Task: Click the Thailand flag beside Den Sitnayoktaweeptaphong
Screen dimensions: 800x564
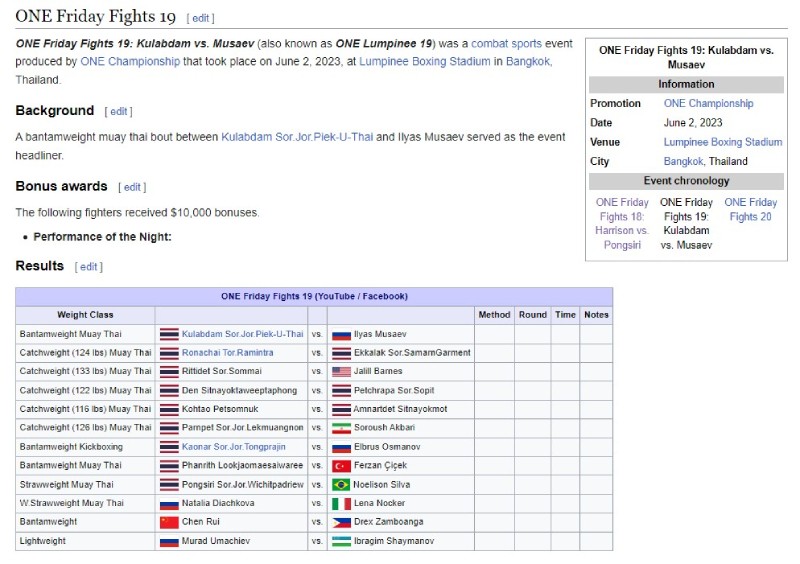Action: point(169,390)
